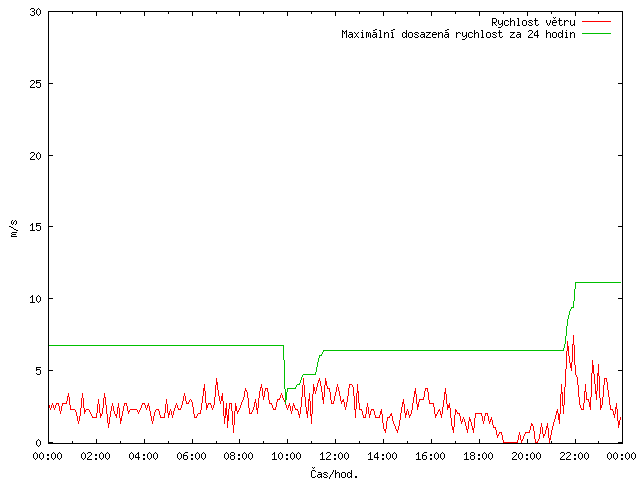Click the y-axis value 25

click(36, 84)
